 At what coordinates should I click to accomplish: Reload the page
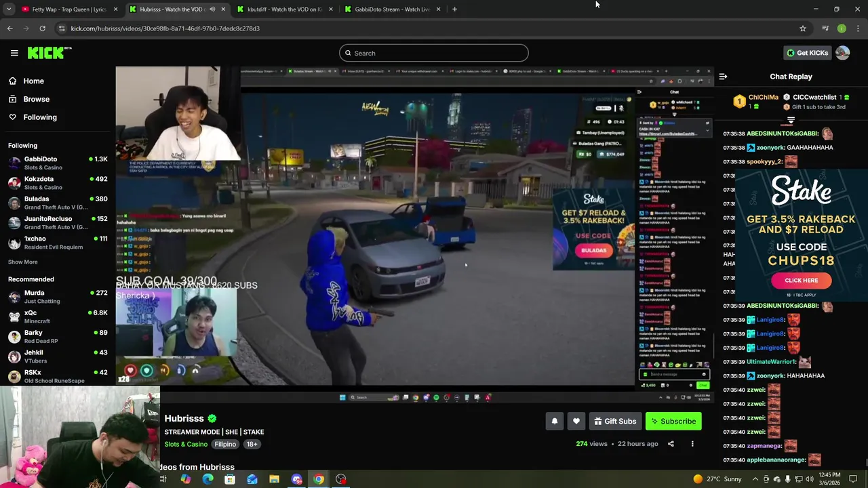tap(42, 28)
